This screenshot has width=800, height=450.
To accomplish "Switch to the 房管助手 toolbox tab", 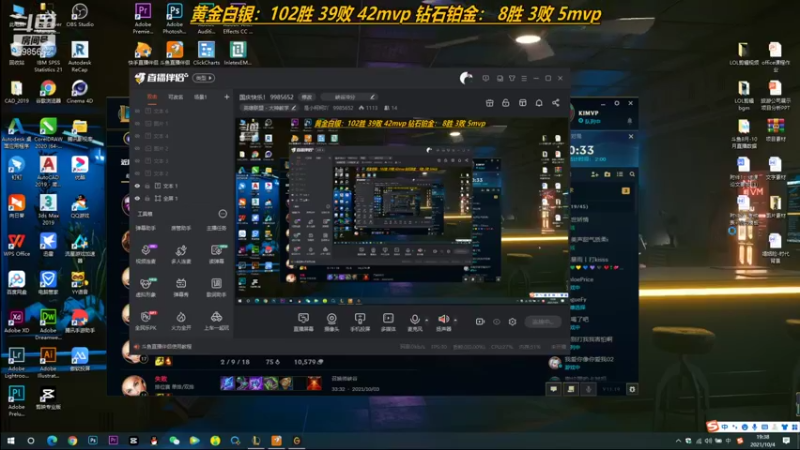I will pyautogui.click(x=181, y=229).
